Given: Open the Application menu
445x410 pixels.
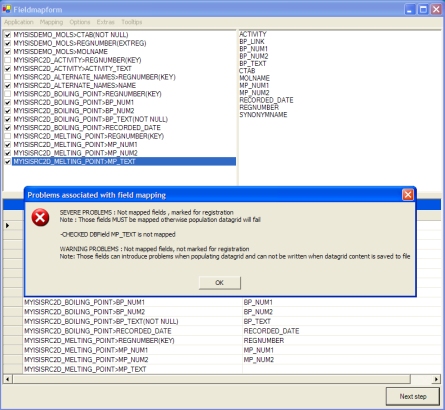Looking at the screenshot, I should [x=19, y=22].
